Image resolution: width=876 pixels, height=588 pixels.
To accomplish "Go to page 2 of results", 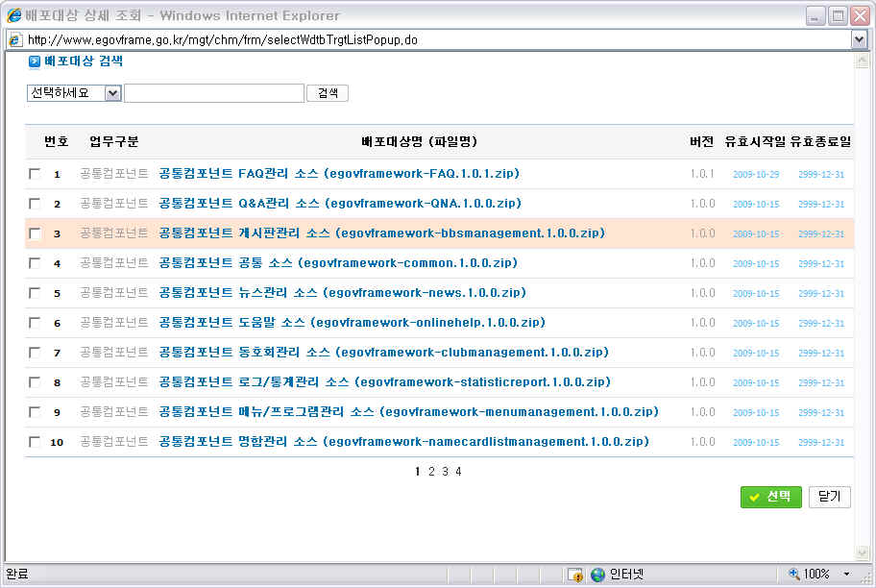I will [431, 472].
